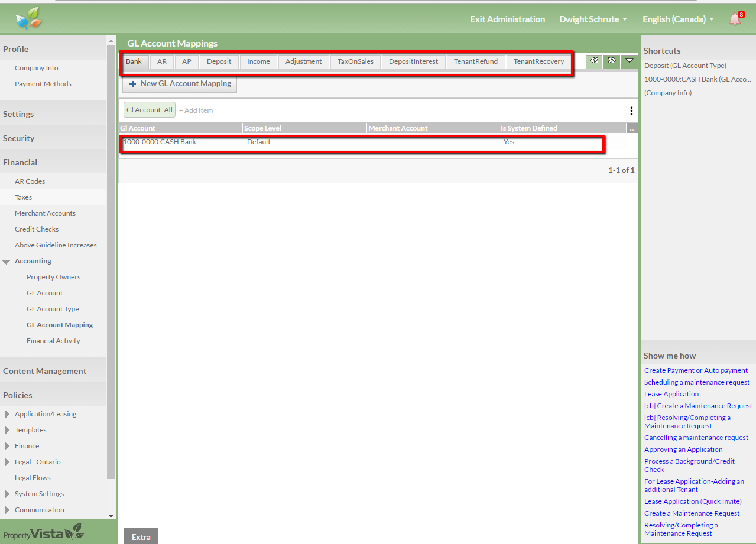Screen dimensions: 756x544
Task: Collapse the Accounting tree section
Action: tap(7, 262)
